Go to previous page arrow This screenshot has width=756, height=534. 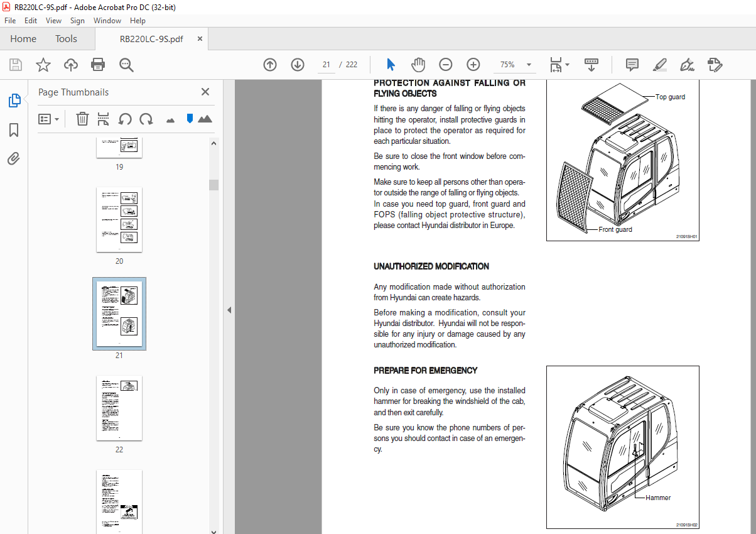pyautogui.click(x=270, y=65)
